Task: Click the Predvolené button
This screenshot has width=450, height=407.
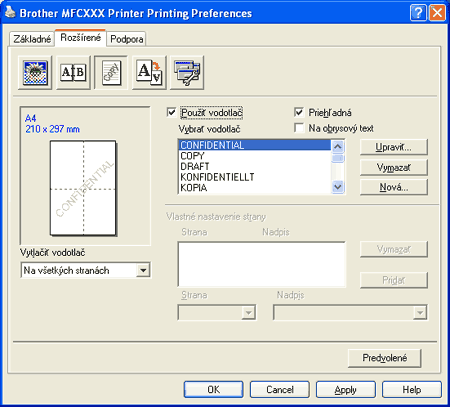Action: pyautogui.click(x=384, y=358)
